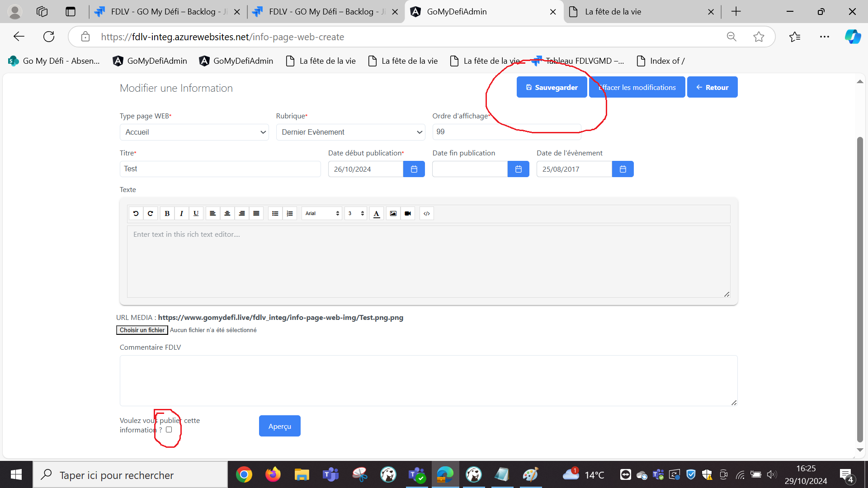The height and width of the screenshot is (488, 868).
Task: Expand the Rubrique dropdown
Action: pos(350,132)
